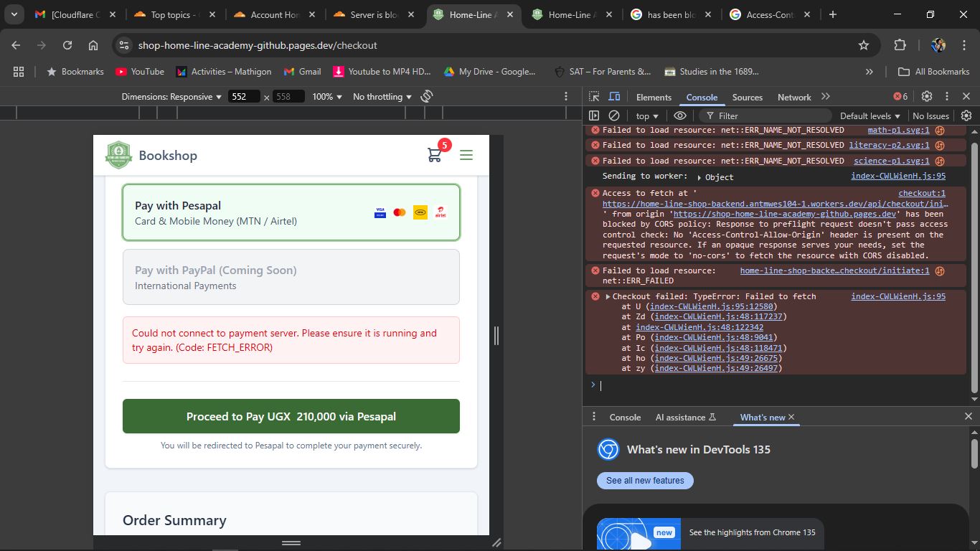Viewport: 980px width, 551px height.
Task: Clear the console with the clear icon
Action: coord(614,116)
